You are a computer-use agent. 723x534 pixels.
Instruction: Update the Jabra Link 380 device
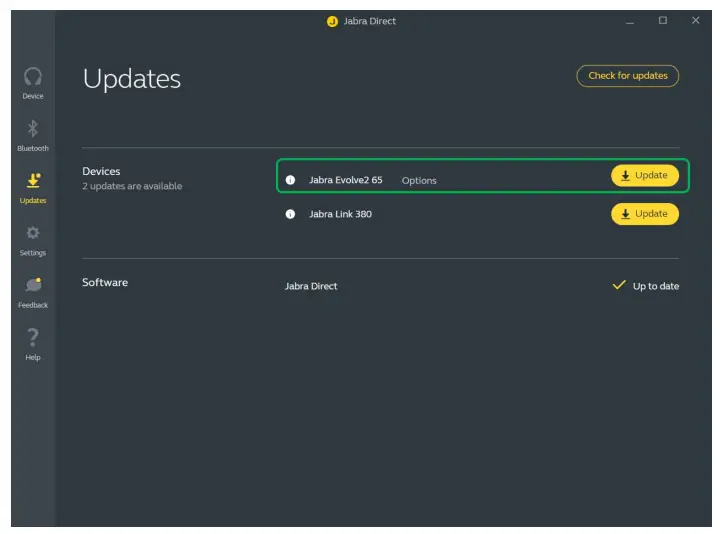pos(645,214)
